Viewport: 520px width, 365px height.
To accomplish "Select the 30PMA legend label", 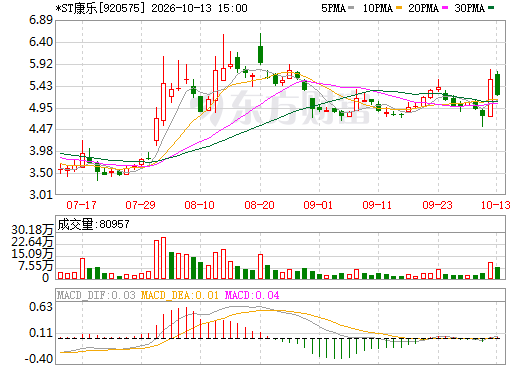I will pyautogui.click(x=469, y=8).
